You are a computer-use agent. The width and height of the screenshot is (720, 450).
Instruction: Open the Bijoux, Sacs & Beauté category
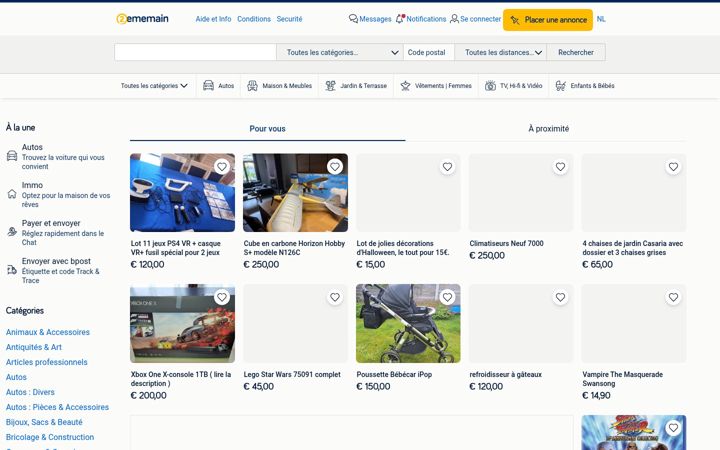(44, 422)
